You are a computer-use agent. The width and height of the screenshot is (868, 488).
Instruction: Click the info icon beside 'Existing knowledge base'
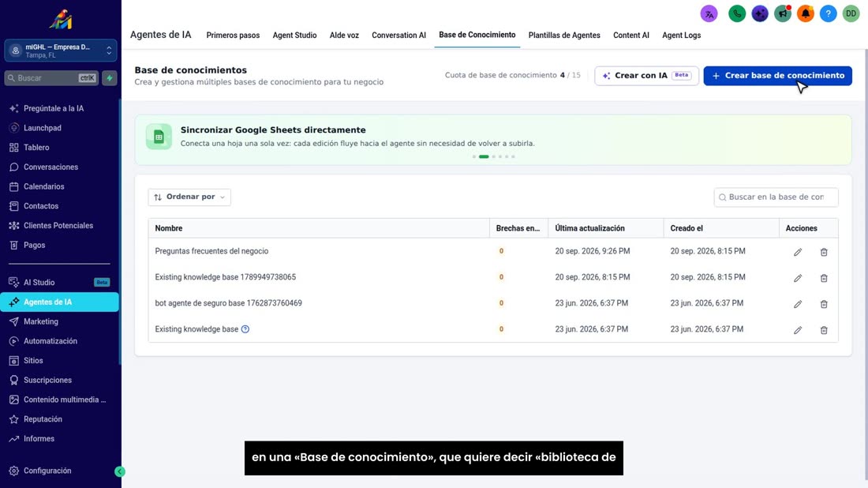coord(245,329)
